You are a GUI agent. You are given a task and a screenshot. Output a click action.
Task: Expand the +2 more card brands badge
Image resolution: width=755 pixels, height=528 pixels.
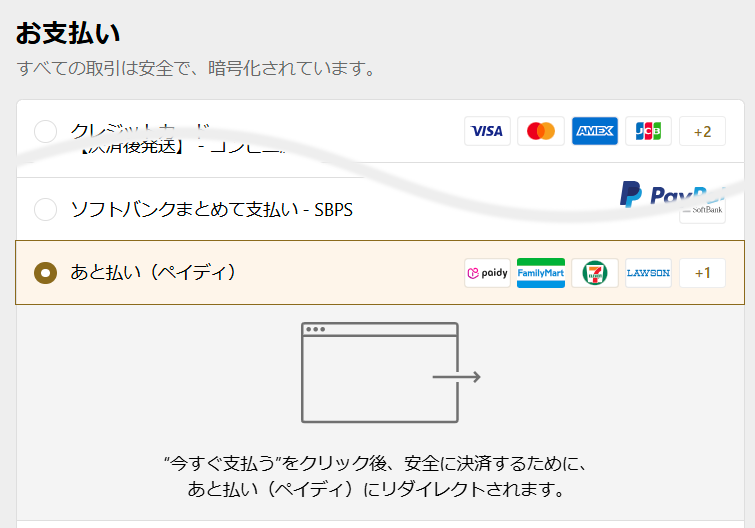(702, 131)
